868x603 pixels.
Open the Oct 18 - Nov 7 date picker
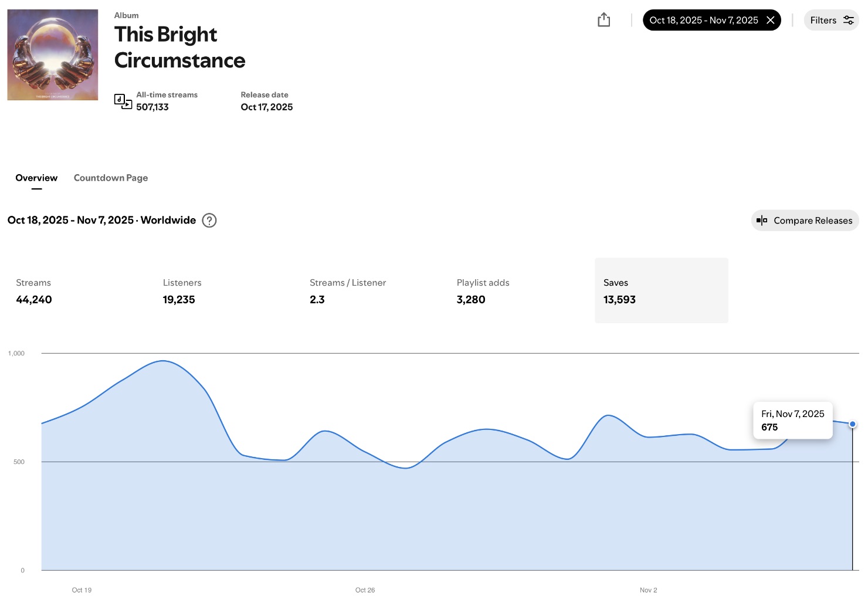click(x=703, y=21)
